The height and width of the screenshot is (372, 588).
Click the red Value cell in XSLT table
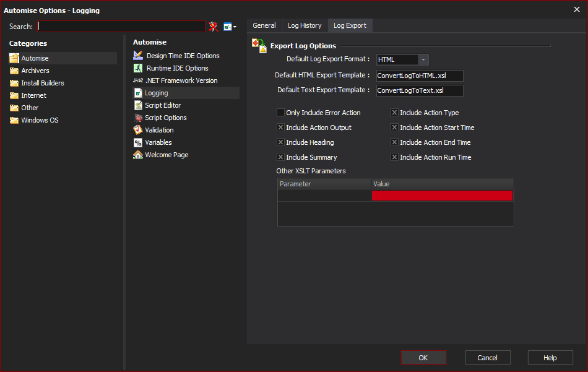442,196
